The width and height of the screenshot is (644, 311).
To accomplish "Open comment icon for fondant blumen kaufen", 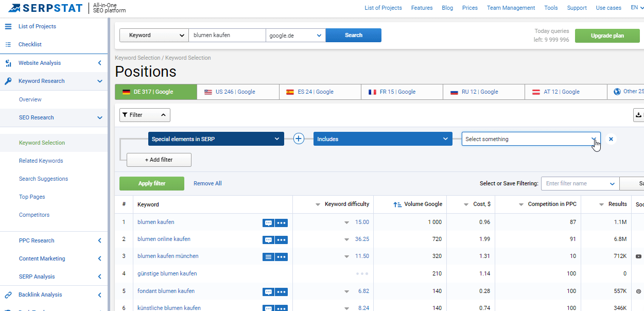I will point(268,291).
